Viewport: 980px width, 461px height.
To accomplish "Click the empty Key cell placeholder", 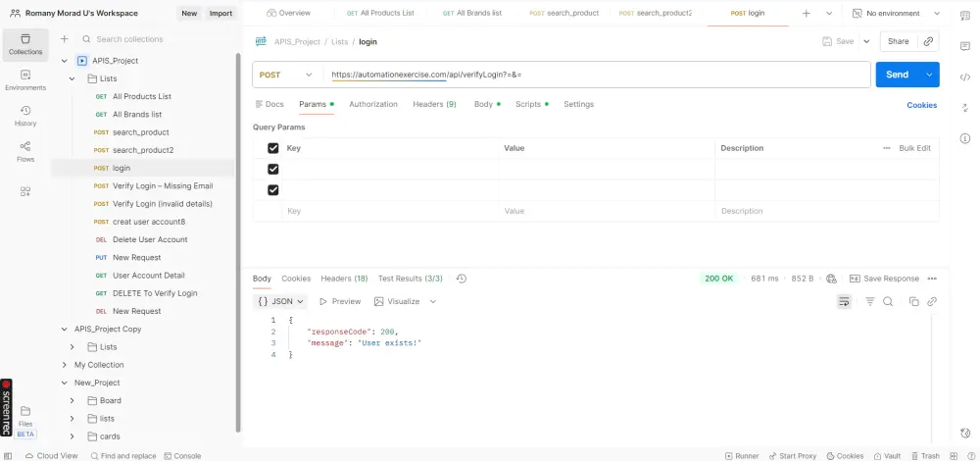I will click(391, 212).
